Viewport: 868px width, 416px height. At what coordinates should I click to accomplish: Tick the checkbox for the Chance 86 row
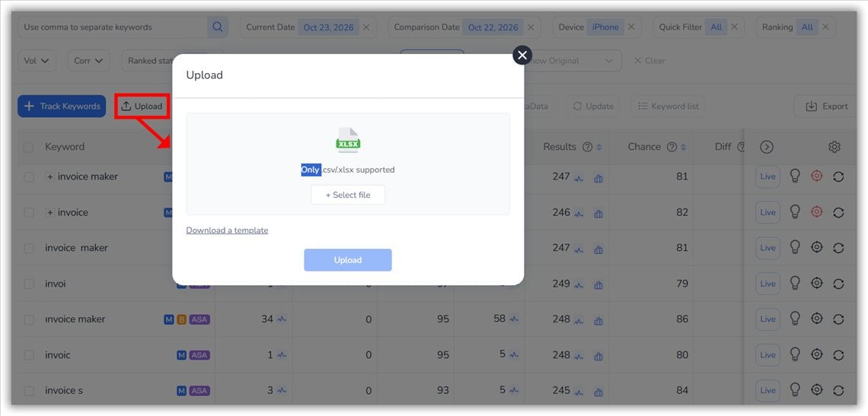pos(29,319)
